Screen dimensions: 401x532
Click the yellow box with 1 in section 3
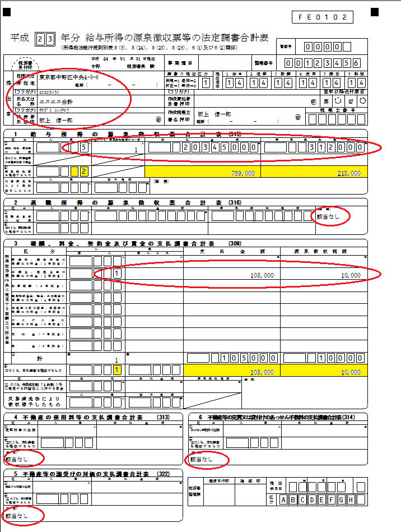117,370
